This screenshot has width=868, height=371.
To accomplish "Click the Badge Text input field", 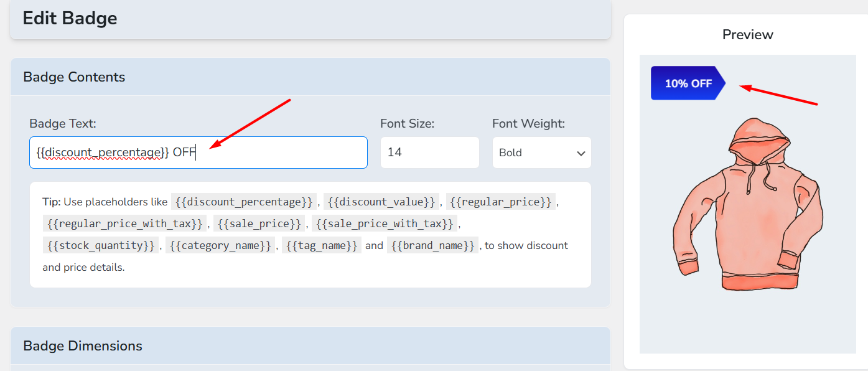I will pos(198,153).
